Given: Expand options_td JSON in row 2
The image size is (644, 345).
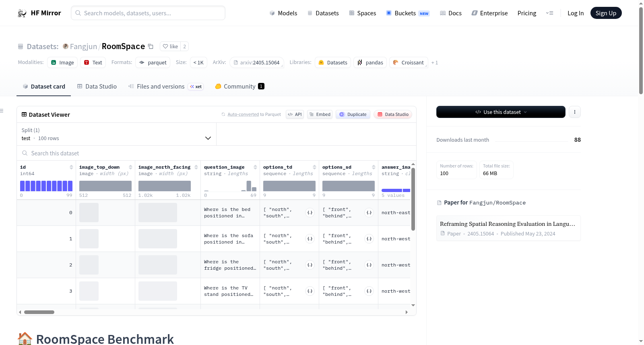Looking at the screenshot, I should point(310,265).
